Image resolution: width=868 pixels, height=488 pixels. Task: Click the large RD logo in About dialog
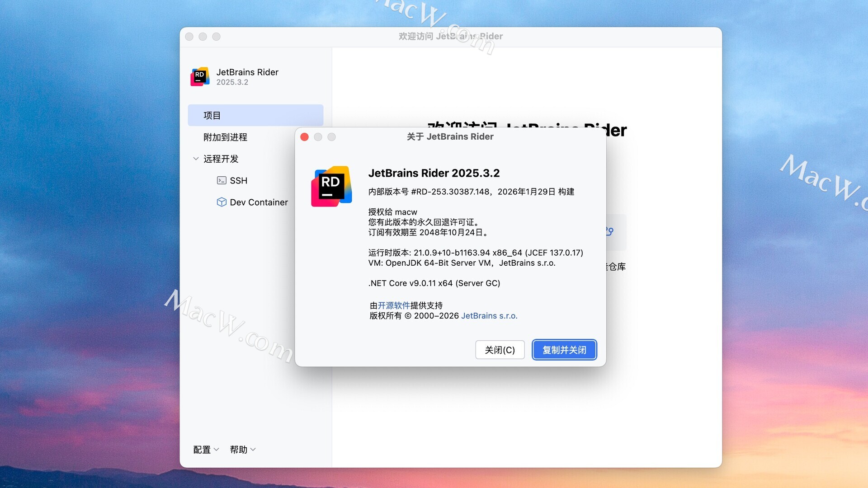(x=331, y=186)
